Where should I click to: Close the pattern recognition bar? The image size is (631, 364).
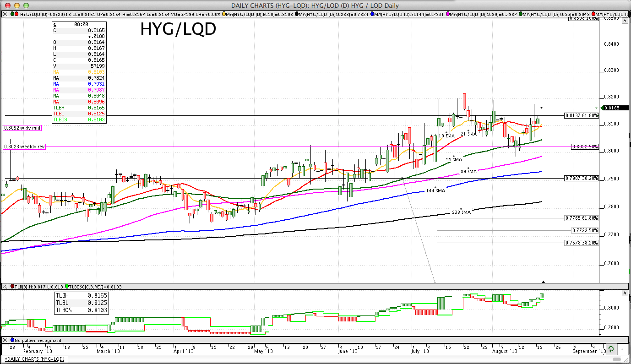5,340
